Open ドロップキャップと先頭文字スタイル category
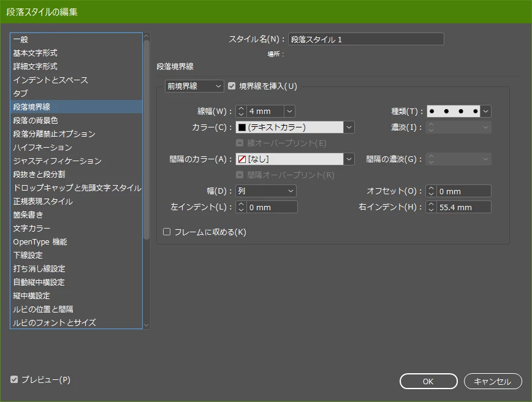532x402 pixels. coord(77,188)
